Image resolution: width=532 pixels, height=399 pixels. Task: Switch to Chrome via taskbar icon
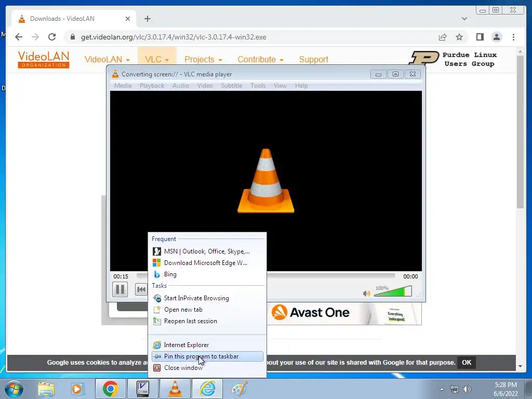pos(110,389)
